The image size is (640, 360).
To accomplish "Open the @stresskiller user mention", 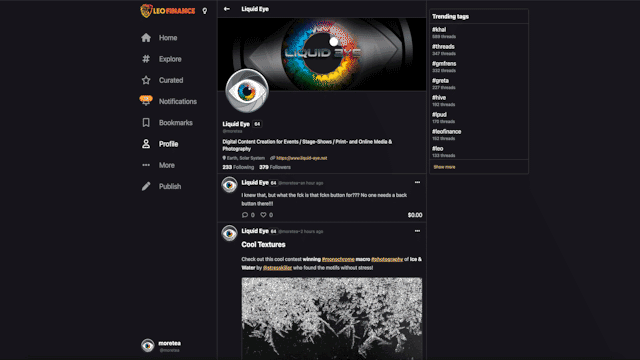I will 277,268.
